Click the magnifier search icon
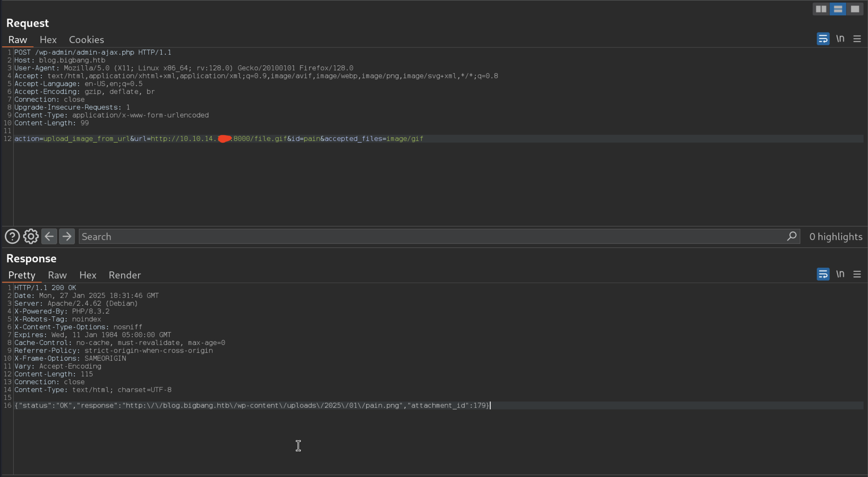 [x=791, y=236]
